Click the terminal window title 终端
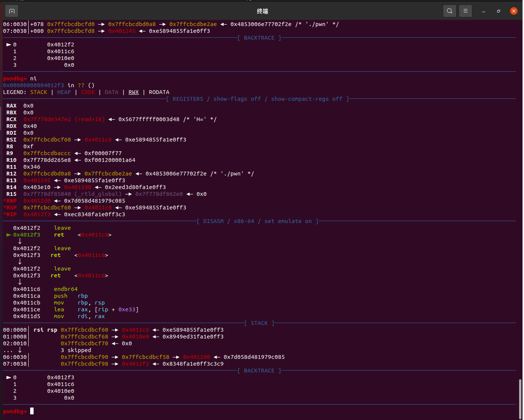Image resolution: width=524 pixels, height=420 pixels. (263, 11)
